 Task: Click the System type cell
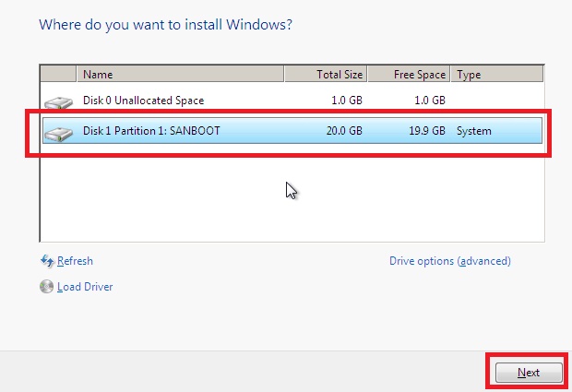click(x=474, y=131)
